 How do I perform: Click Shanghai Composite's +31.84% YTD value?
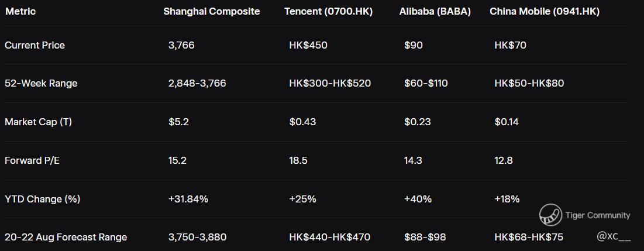tap(188, 199)
